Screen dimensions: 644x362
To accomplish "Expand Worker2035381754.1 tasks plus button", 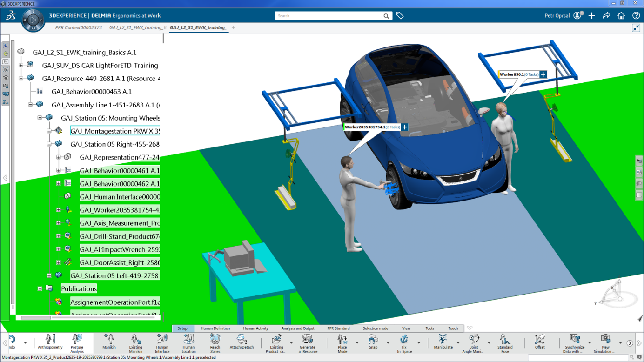I will 405,127.
